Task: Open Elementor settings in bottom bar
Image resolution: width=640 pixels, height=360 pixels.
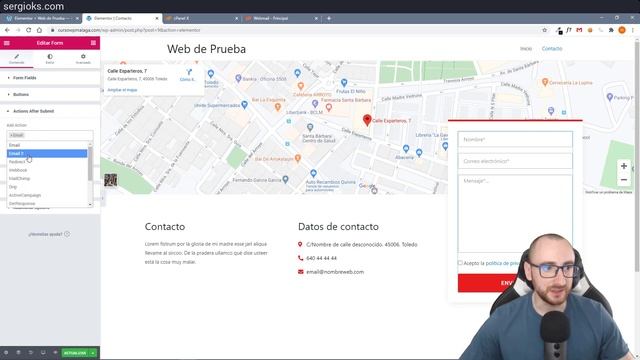Action: 6,352
